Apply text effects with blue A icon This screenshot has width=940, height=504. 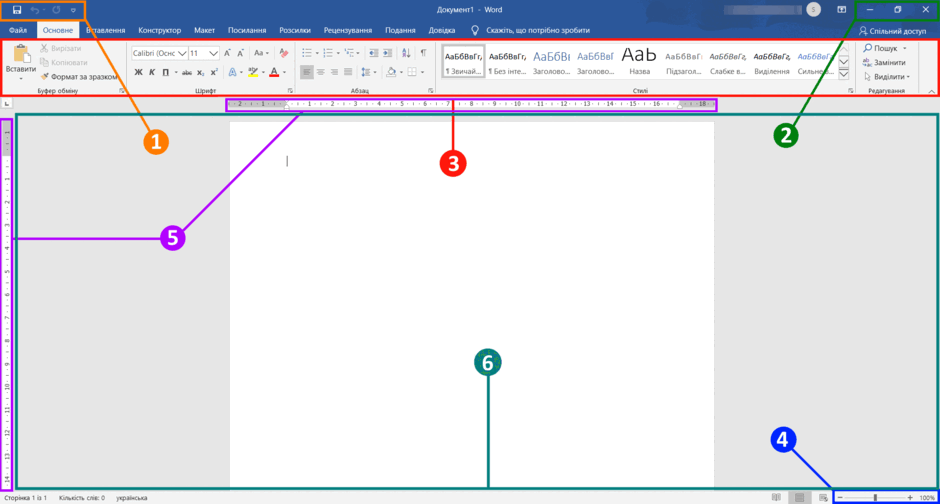(232, 73)
